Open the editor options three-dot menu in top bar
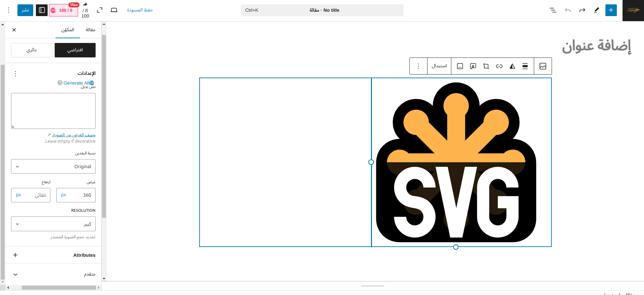 9,10
